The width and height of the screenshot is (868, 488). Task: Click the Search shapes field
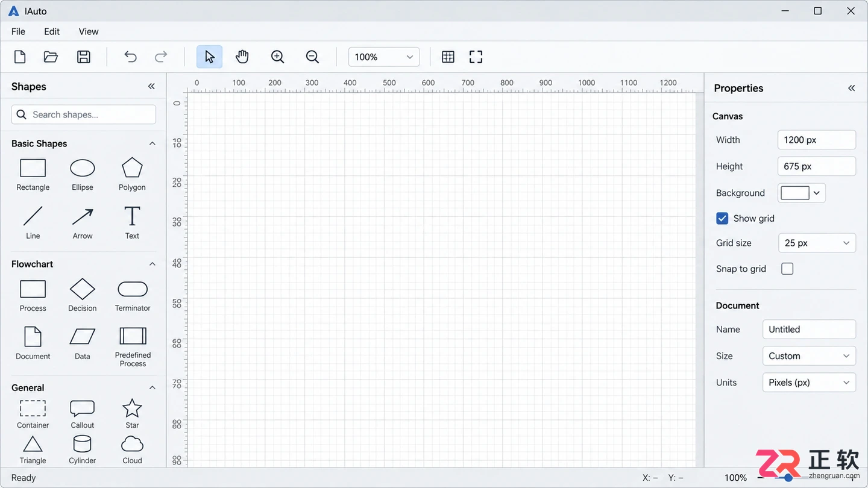click(84, 114)
